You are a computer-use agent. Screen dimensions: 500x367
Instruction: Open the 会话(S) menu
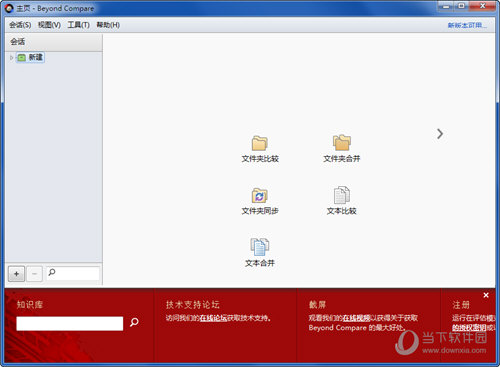(20, 25)
